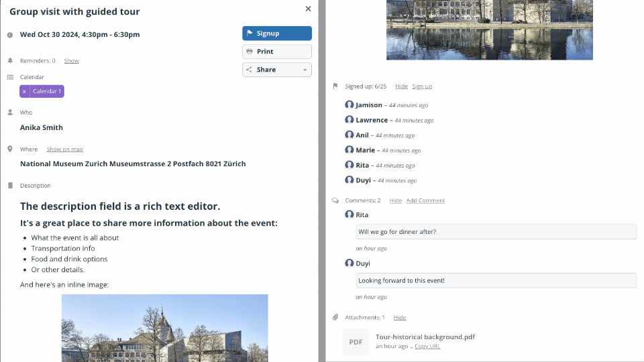Viewport: 644px width, 362px height.
Task: Click Marie's avatar icon
Action: point(349,149)
